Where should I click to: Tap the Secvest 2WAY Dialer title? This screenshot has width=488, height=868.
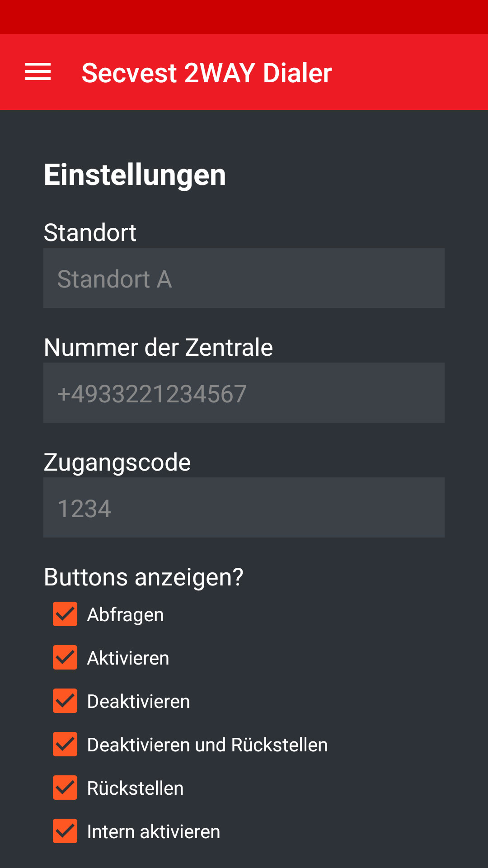(x=206, y=73)
